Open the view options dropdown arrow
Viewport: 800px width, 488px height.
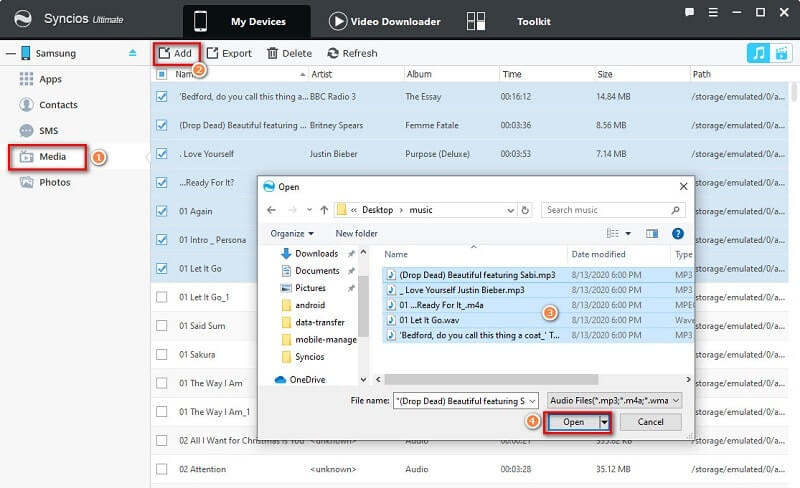pyautogui.click(x=628, y=233)
